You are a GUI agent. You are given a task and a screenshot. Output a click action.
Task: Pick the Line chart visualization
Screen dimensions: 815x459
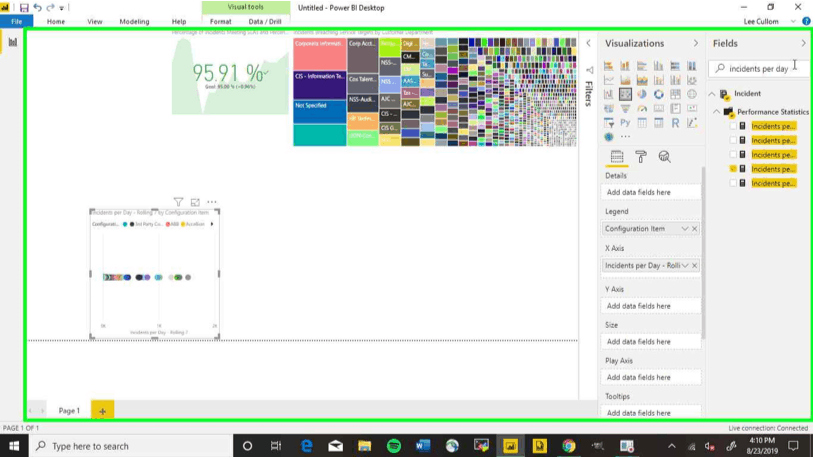point(609,80)
